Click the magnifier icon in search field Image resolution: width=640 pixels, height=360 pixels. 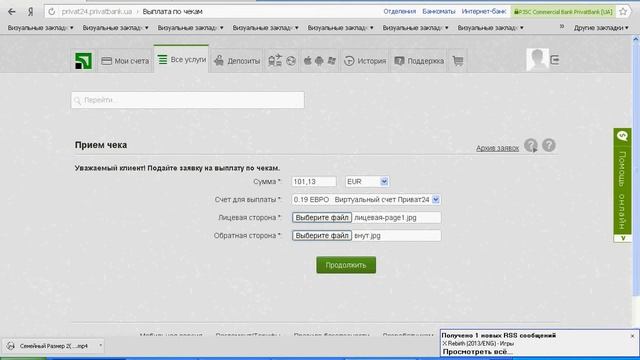coord(78,100)
